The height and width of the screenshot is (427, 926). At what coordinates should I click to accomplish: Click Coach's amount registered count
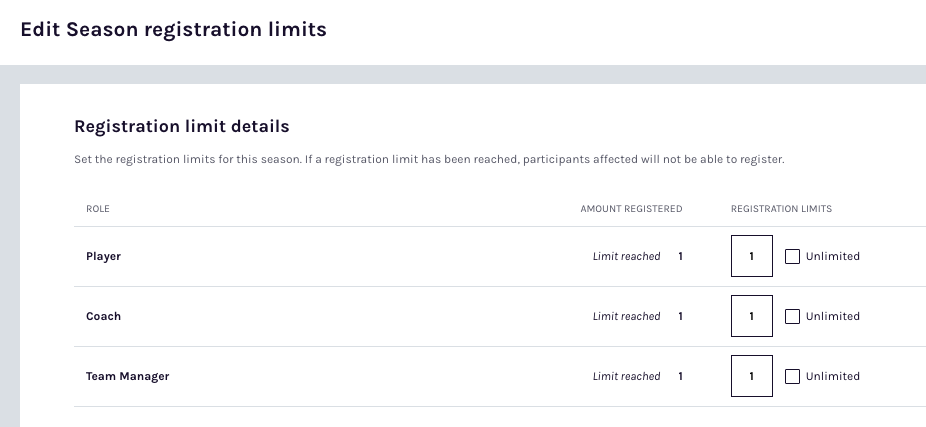coord(680,316)
